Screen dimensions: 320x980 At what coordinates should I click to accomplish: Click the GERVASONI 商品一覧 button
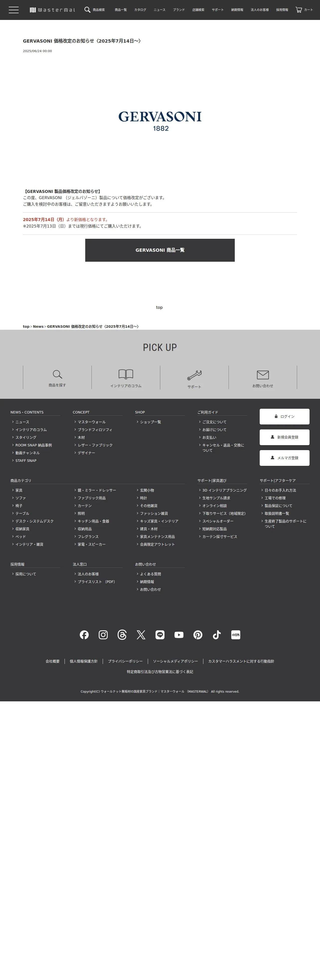160,250
